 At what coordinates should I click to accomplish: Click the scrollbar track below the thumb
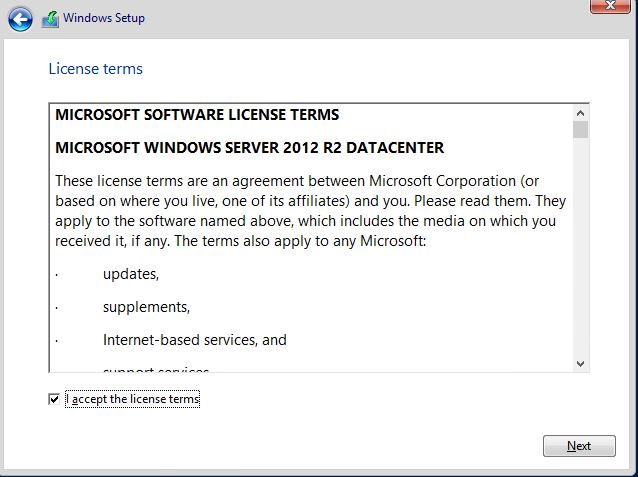[x=580, y=250]
